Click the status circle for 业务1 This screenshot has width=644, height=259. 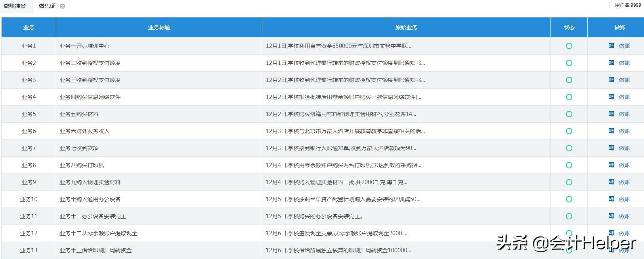tap(569, 46)
